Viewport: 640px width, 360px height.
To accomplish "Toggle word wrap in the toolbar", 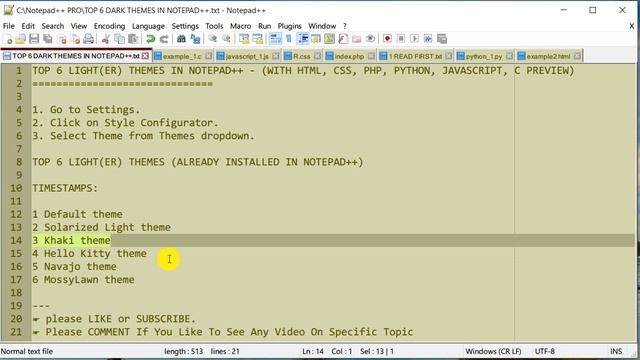I will coord(276,39).
